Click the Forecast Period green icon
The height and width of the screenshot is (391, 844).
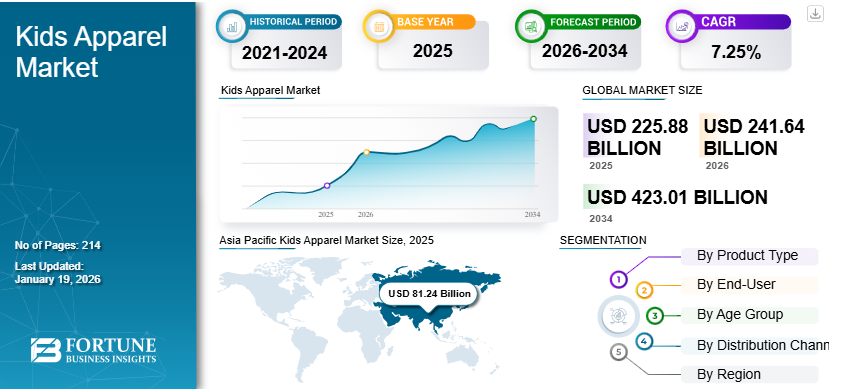531,26
